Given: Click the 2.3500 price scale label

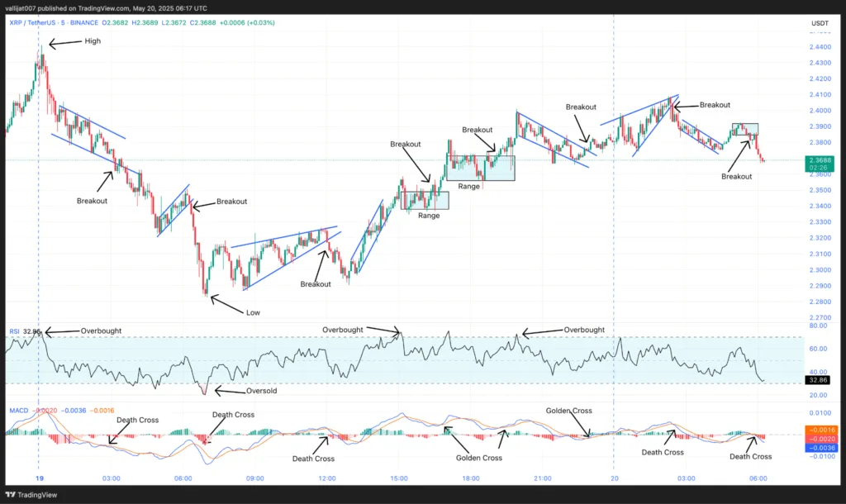Looking at the screenshot, I should (820, 191).
